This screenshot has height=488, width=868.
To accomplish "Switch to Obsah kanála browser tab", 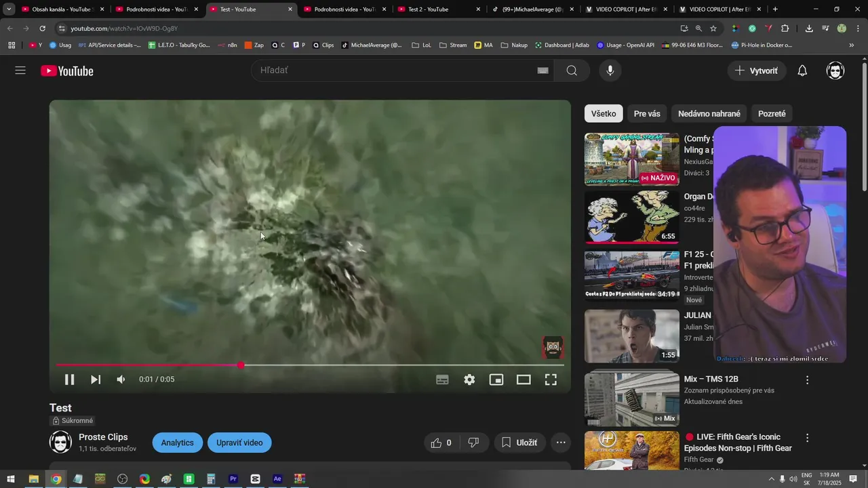I will coord(61,9).
